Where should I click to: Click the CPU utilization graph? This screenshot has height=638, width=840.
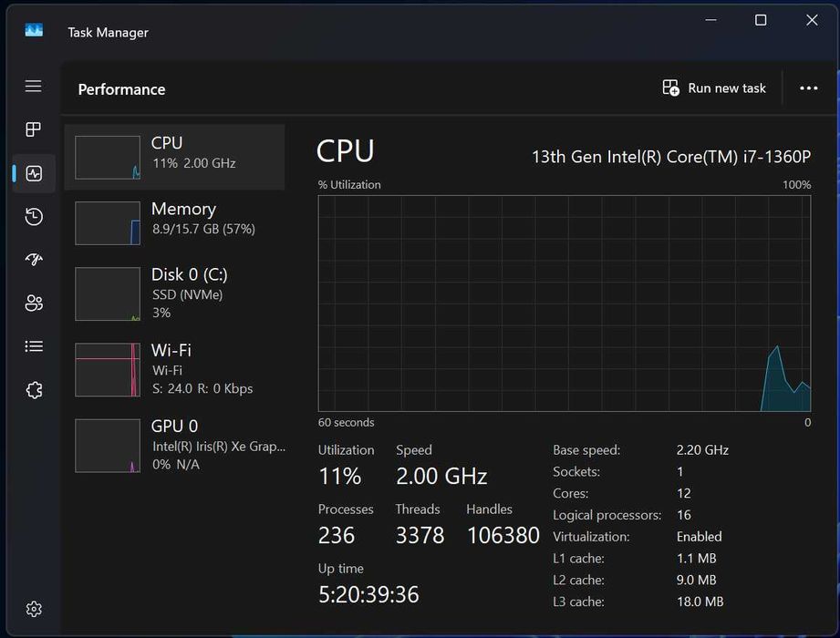click(565, 304)
